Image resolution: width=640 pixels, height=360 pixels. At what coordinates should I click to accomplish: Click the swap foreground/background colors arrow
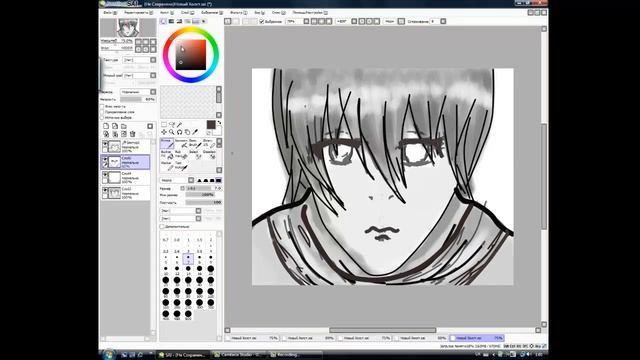(x=219, y=122)
